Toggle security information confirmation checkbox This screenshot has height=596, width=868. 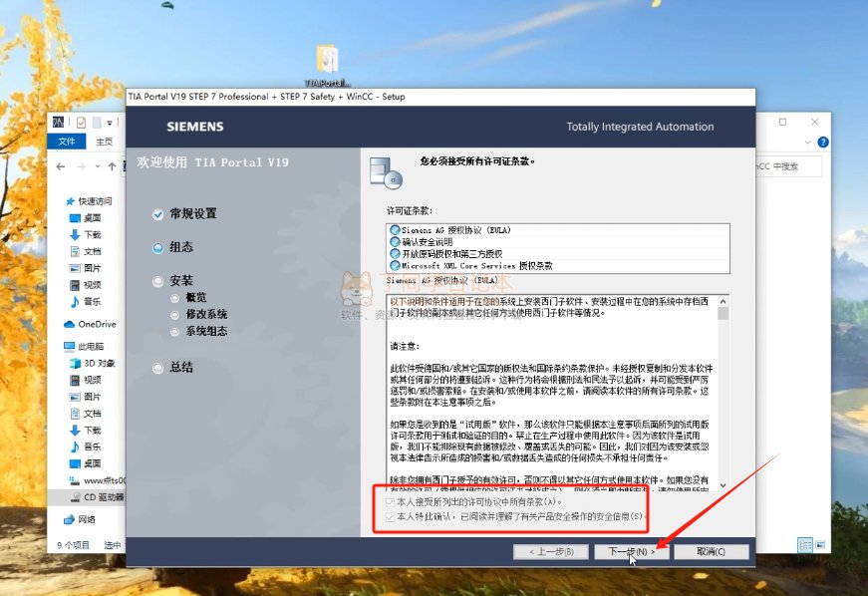point(390,516)
